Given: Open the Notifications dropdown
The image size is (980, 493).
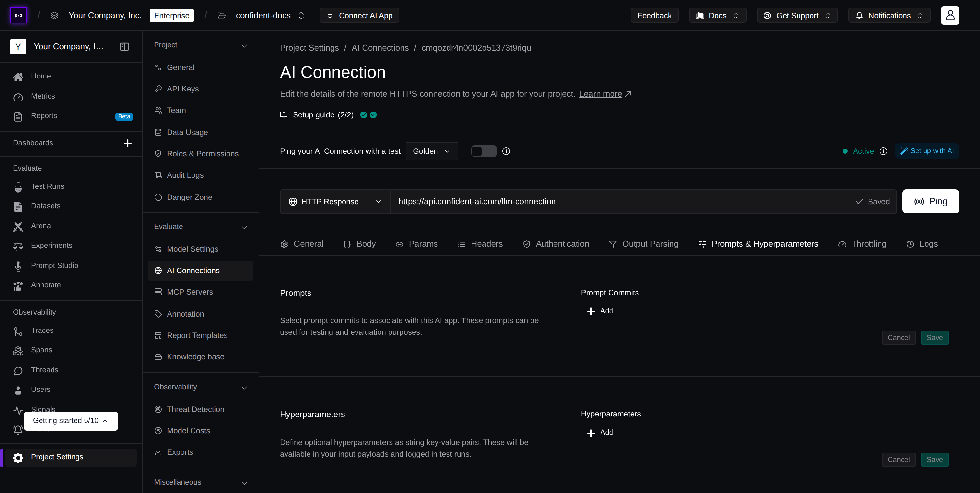Looking at the screenshot, I should point(890,15).
